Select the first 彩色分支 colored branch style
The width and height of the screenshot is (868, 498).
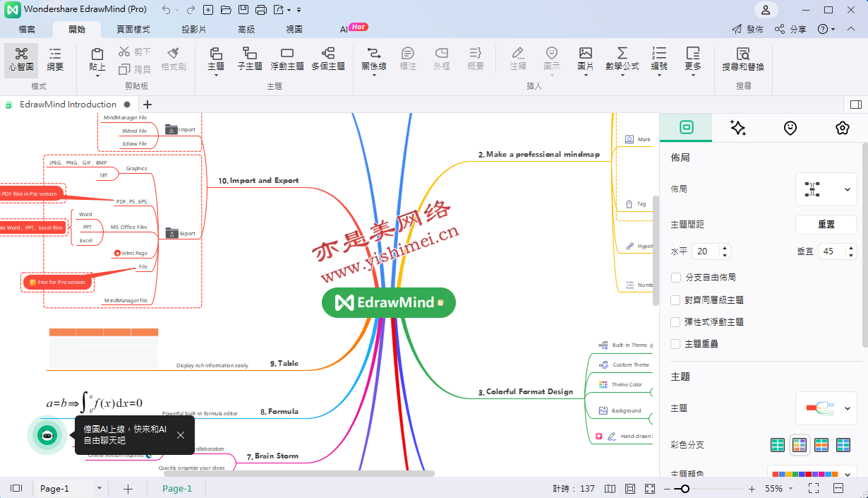click(x=778, y=445)
